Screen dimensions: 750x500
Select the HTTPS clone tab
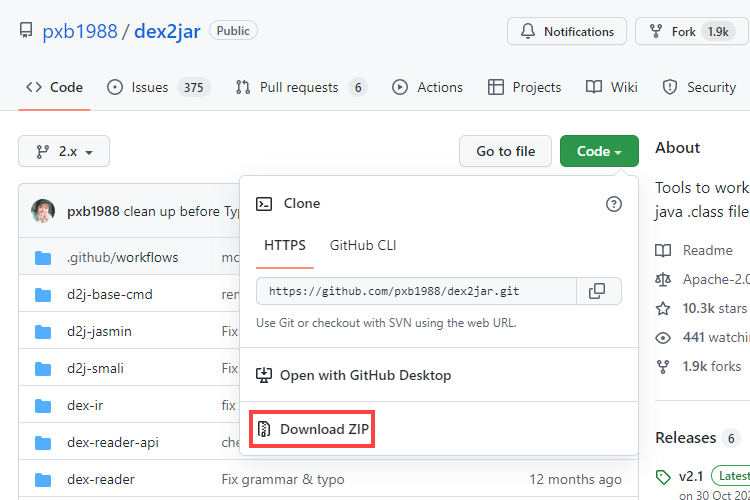(285, 245)
